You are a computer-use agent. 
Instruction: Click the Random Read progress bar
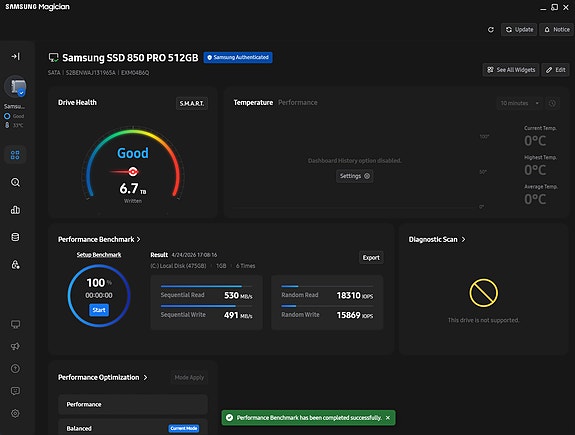(327, 286)
